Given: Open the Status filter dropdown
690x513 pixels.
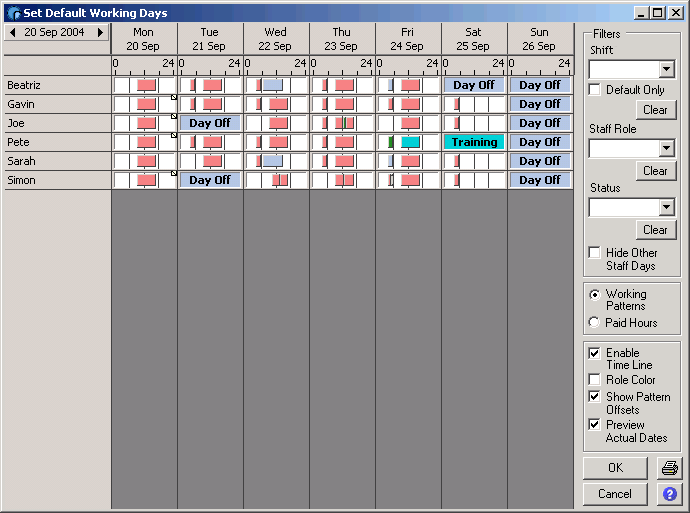Looking at the screenshot, I should [x=667, y=207].
